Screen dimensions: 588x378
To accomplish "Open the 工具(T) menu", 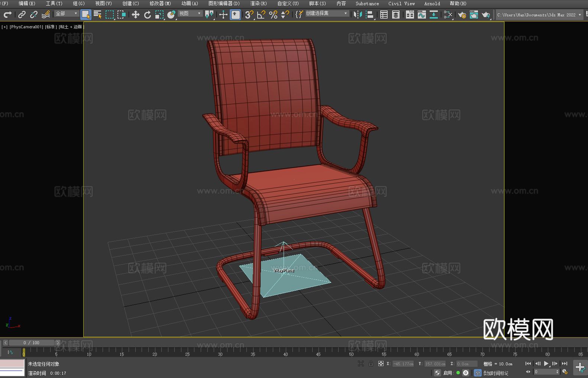I will point(54,3).
